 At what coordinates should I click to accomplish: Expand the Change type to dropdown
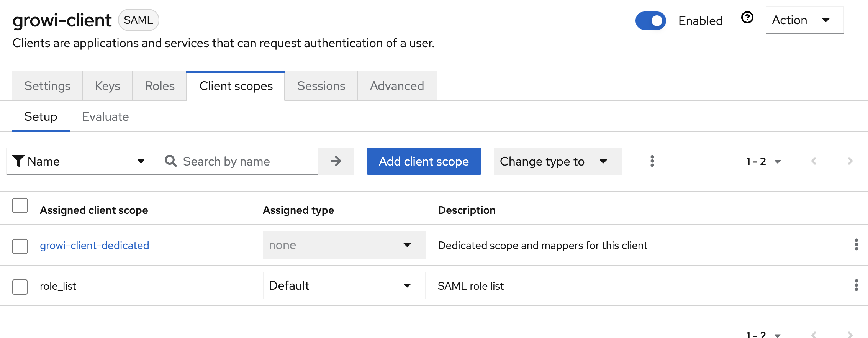(557, 161)
